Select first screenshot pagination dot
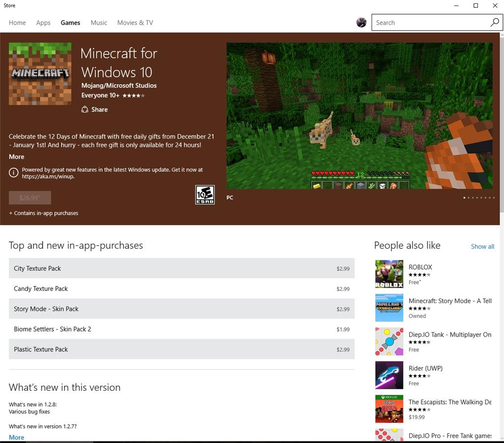This screenshot has width=504, height=443. (464, 198)
